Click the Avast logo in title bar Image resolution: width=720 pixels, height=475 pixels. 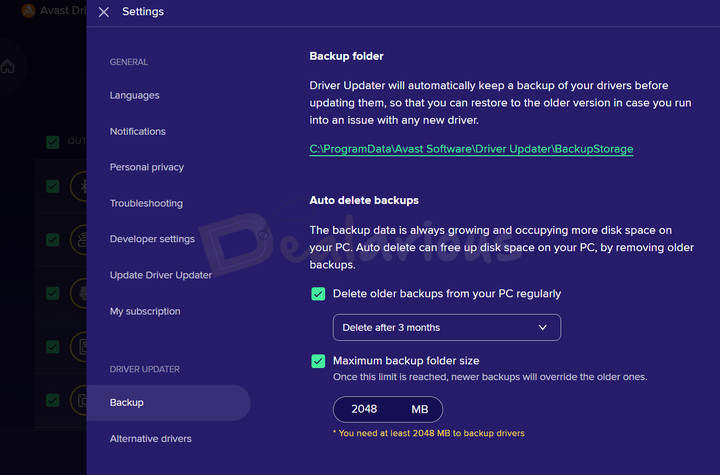tap(27, 12)
